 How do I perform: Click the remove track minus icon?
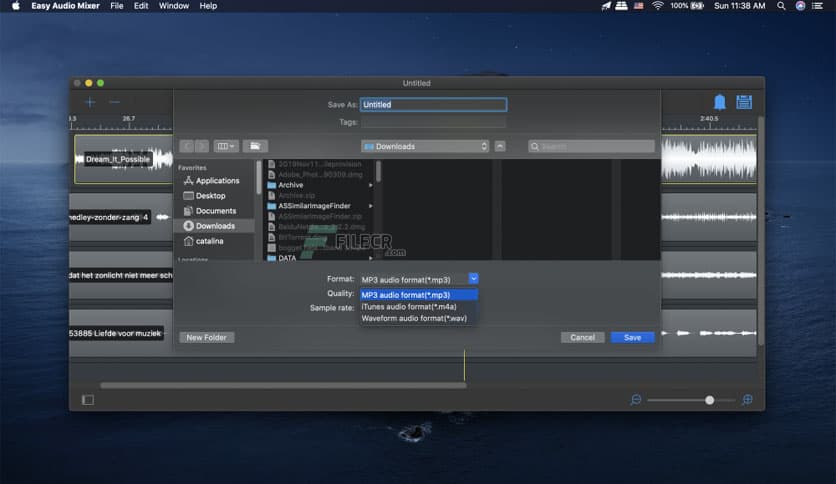114,102
